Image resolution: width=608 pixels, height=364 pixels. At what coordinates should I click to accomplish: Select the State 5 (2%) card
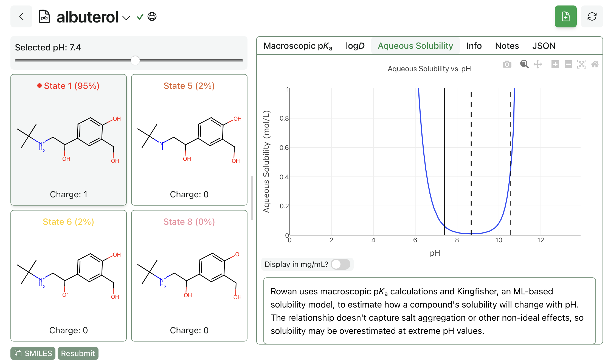point(189,140)
